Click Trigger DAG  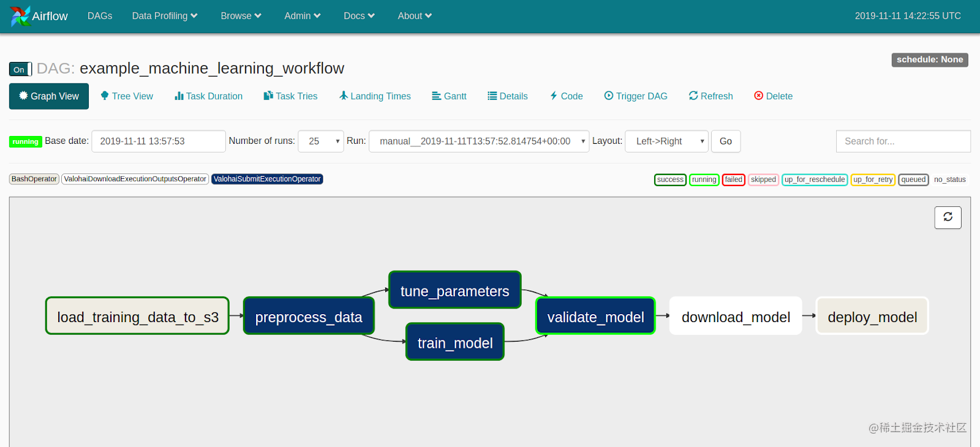[636, 96]
